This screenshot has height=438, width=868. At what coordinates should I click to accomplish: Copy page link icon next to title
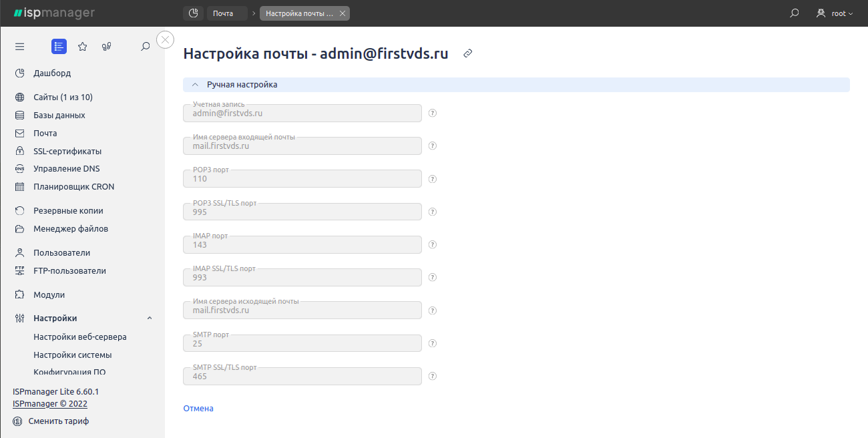click(468, 53)
